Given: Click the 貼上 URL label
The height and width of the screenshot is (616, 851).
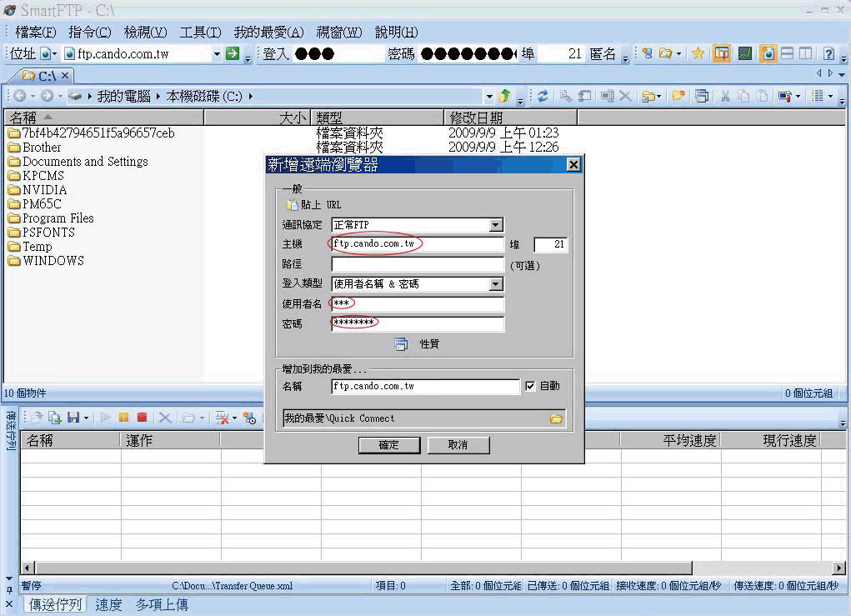Looking at the screenshot, I should (321, 204).
